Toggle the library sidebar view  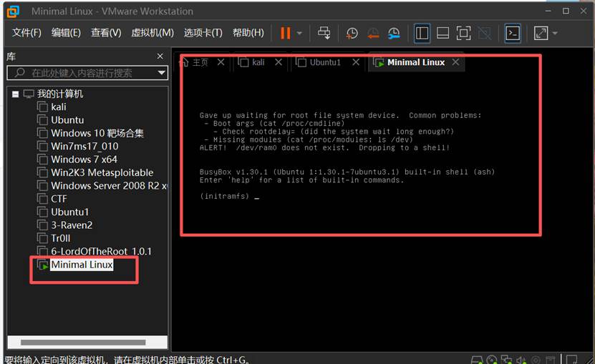422,34
